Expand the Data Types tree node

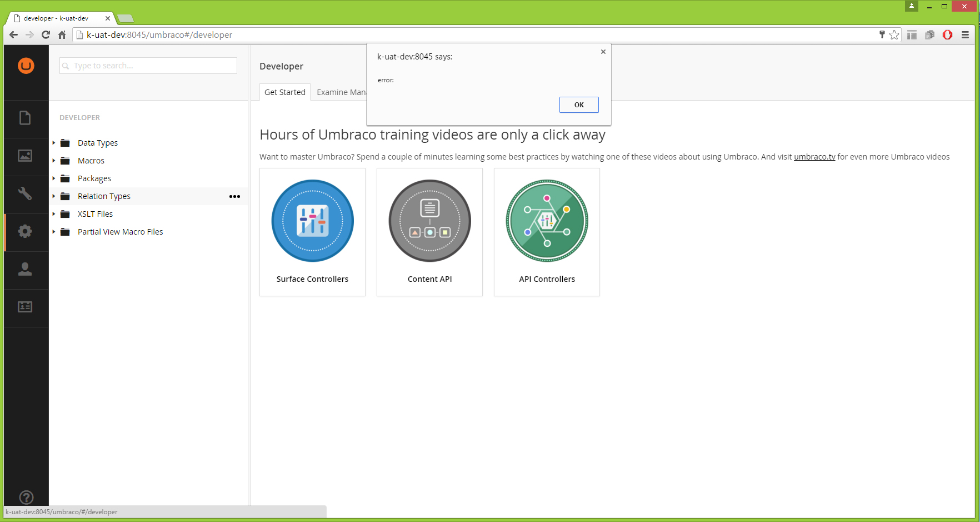point(54,143)
